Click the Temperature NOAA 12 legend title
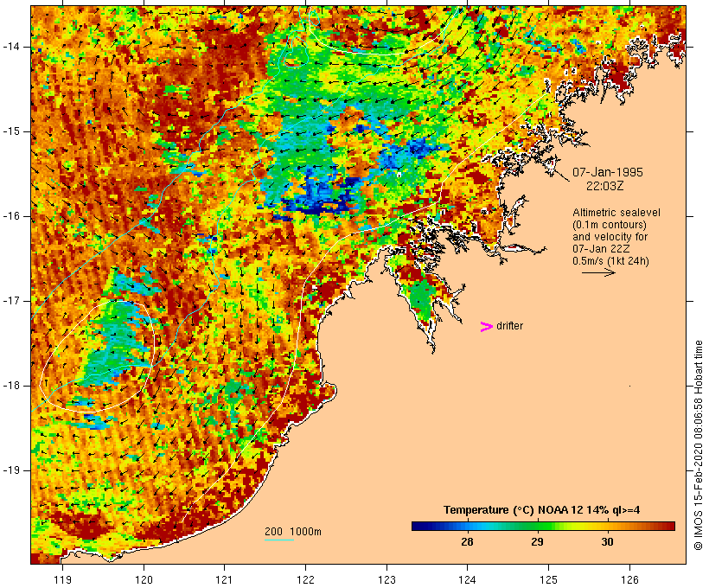The image size is (709, 588). point(542,510)
